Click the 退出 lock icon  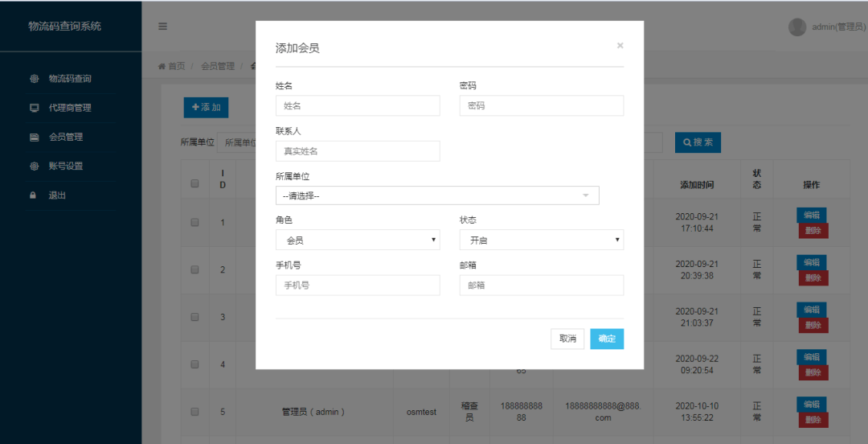click(34, 195)
